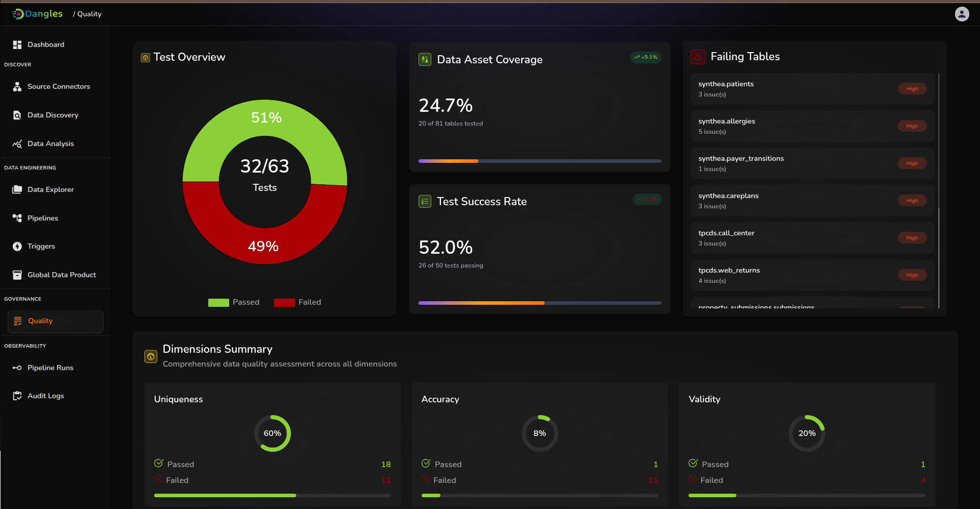The height and width of the screenshot is (509, 980).
Task: Open the Data Explorer menu item
Action: coord(51,190)
